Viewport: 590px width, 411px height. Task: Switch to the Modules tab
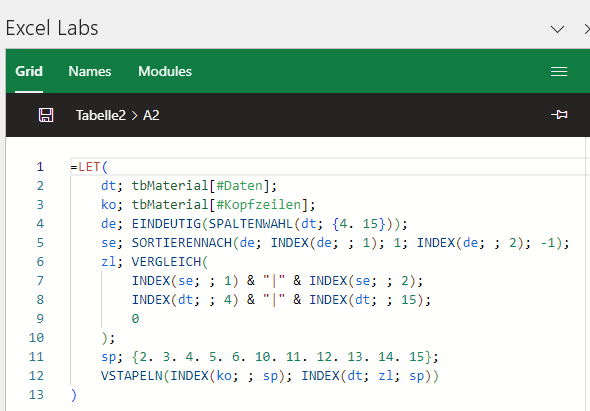(x=165, y=71)
